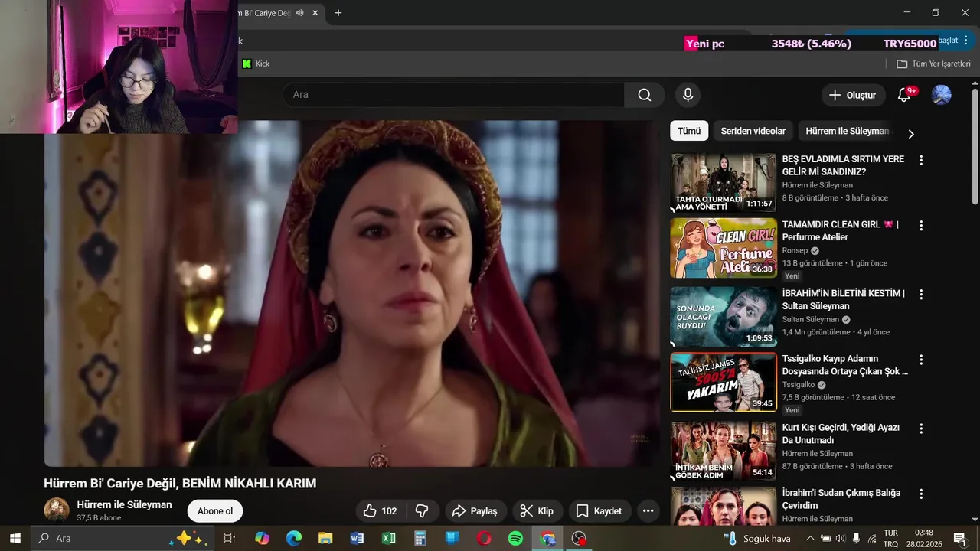The height and width of the screenshot is (551, 980).
Task: Open Task View on the taskbar
Action: pyautogui.click(x=229, y=538)
